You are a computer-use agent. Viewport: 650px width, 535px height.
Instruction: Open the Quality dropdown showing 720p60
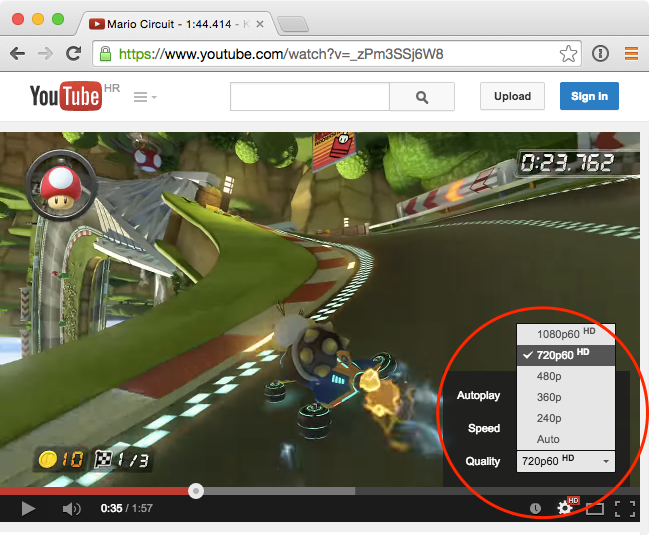point(566,461)
